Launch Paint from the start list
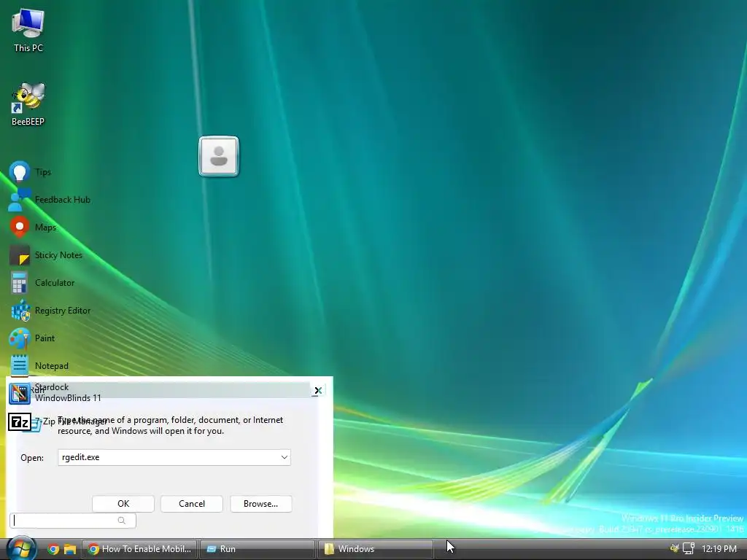Image resolution: width=747 pixels, height=560 pixels. (32, 338)
